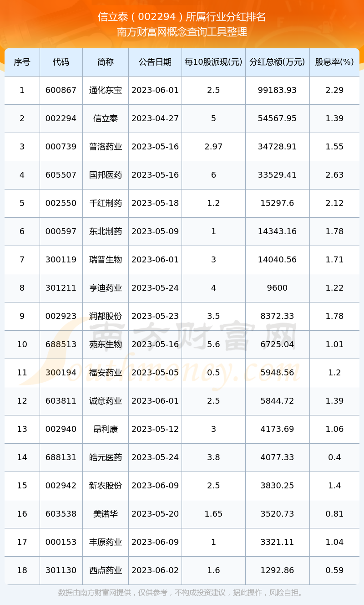
Task: Click the date 2023-04-27
Action: point(155,118)
